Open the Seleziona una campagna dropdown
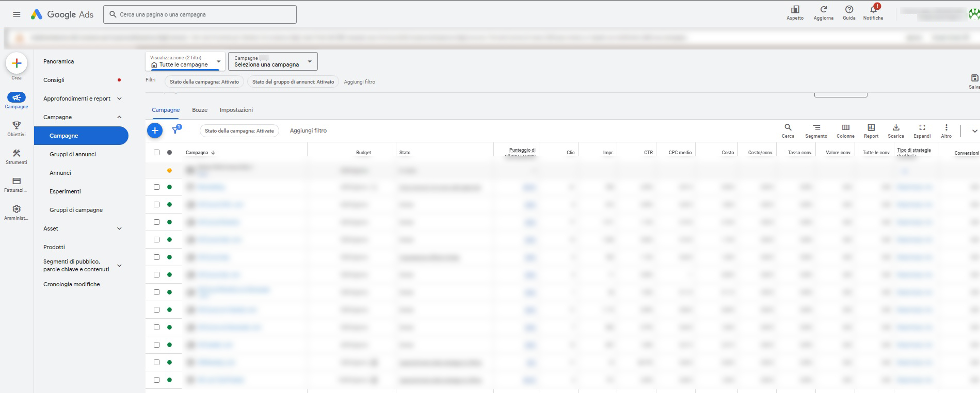 tap(272, 61)
